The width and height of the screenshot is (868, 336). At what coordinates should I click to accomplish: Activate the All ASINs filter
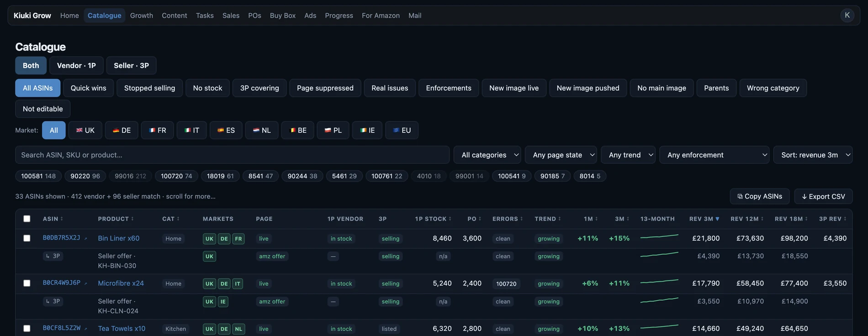(x=37, y=88)
